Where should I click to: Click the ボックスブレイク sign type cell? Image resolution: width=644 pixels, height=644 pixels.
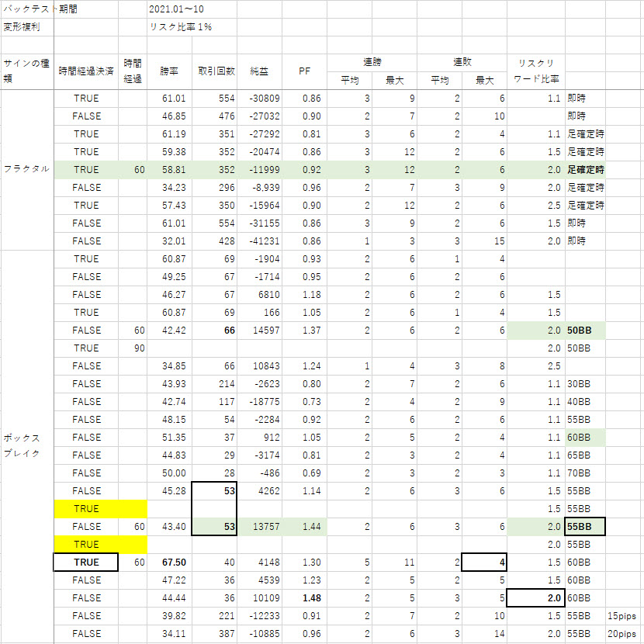27,446
